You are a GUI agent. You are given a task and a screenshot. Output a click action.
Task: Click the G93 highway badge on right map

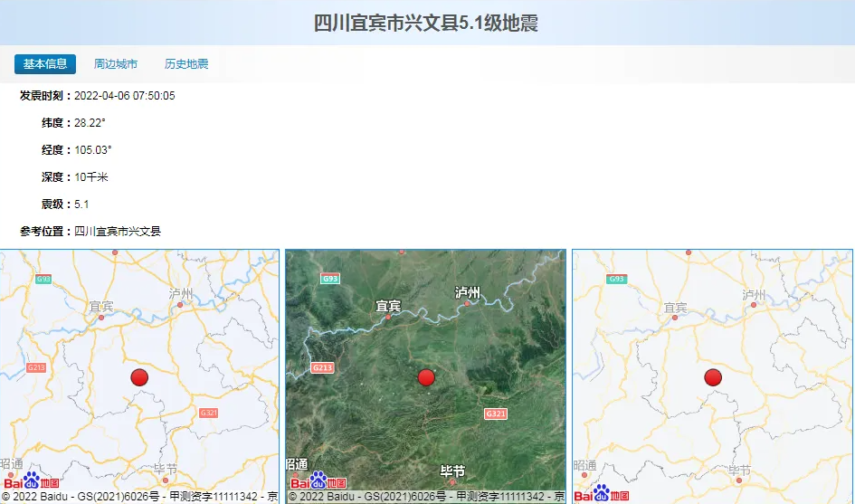point(617,279)
